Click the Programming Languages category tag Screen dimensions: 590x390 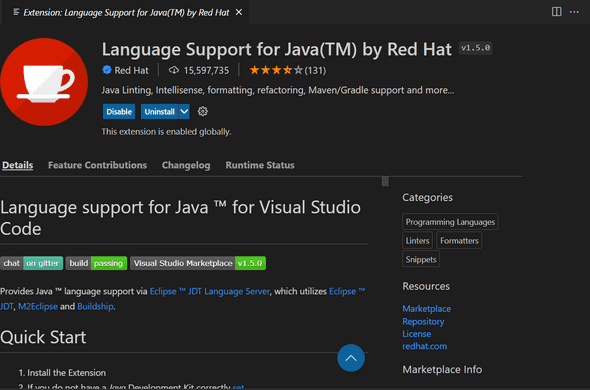[x=450, y=222]
